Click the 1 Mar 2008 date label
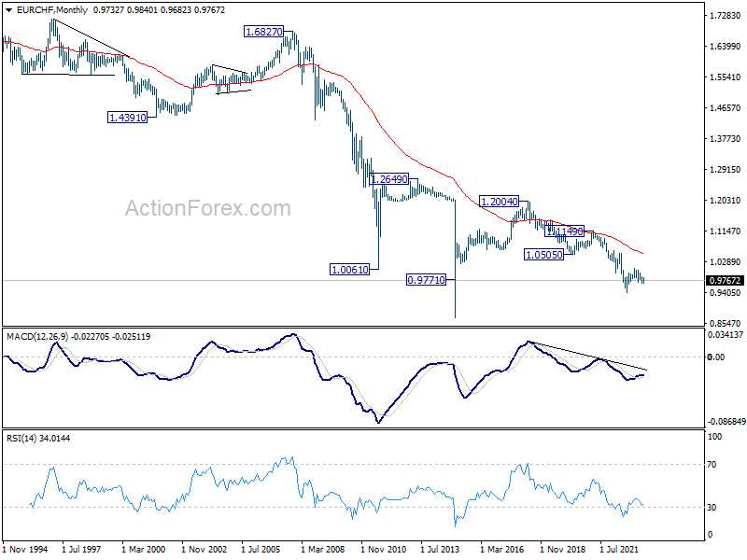Screen dimensions: 747x560 [322, 549]
